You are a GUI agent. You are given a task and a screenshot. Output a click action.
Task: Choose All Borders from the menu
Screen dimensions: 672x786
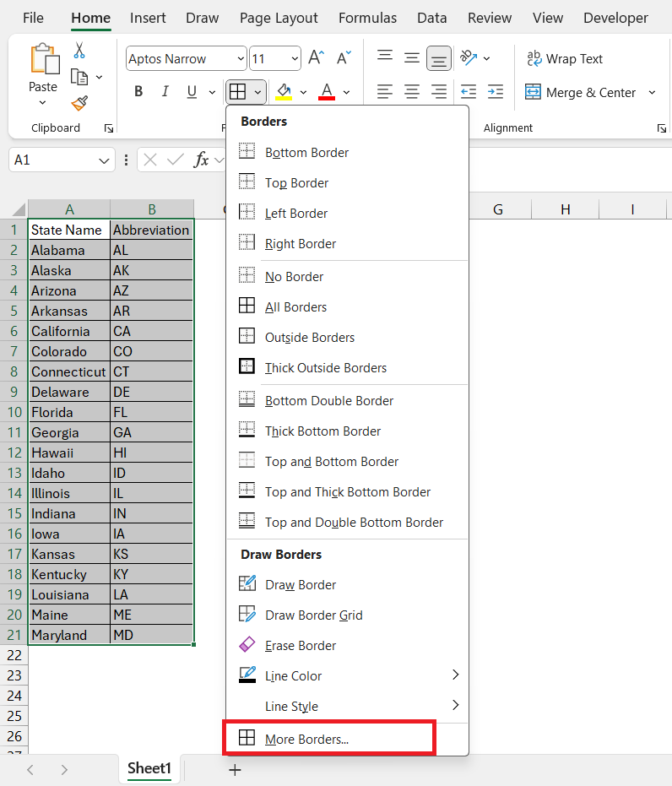[x=347, y=306]
